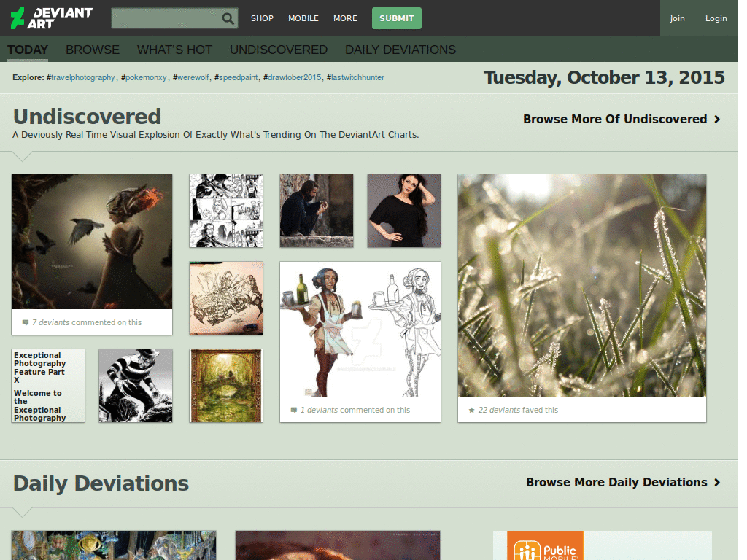Open the ink sketch drawing thumbnail
Viewport: 747px width, 560px height.
[x=226, y=298]
